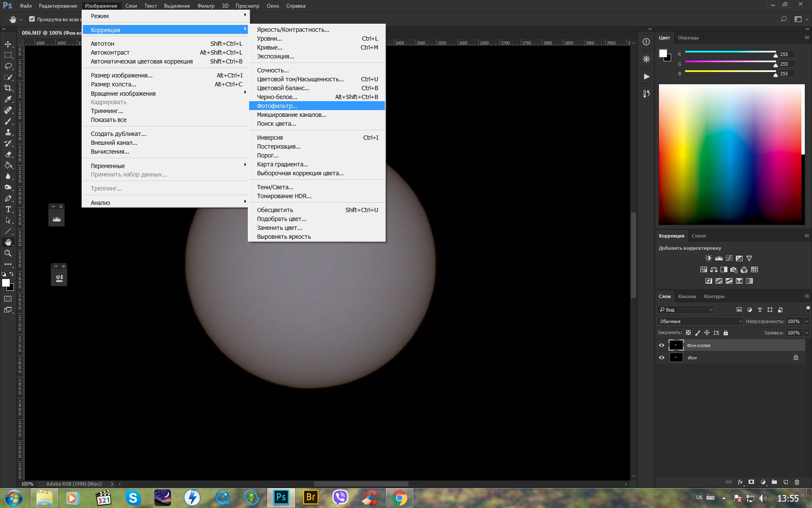812x508 pixels.
Task: Toggle the 'Прокрутка во всех' checkbox
Action: (32, 19)
